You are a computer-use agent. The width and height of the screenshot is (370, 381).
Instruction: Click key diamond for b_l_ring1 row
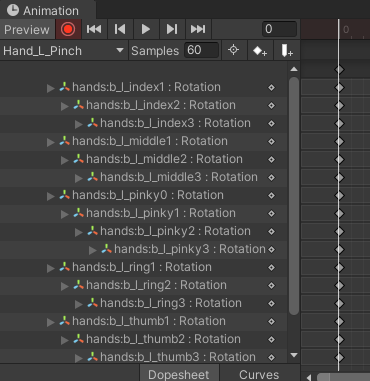tap(272, 268)
